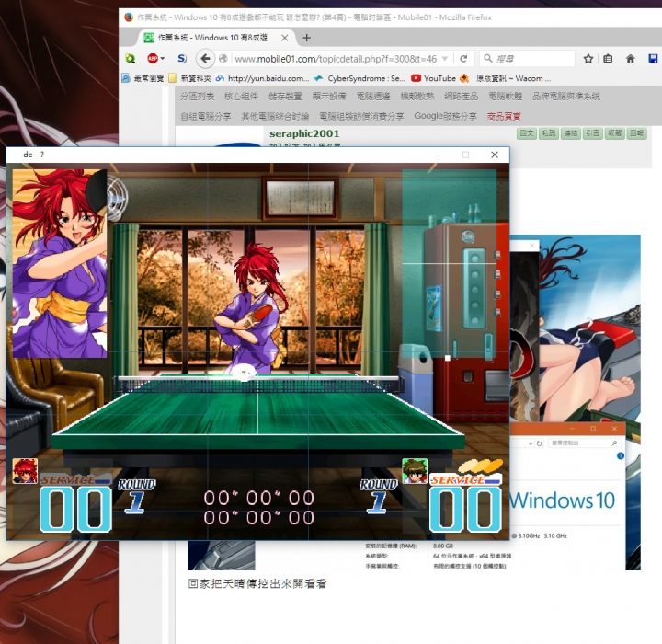662x644 pixels.
Task: Open the 新資料夾 bookmarks folder
Action: point(189,78)
